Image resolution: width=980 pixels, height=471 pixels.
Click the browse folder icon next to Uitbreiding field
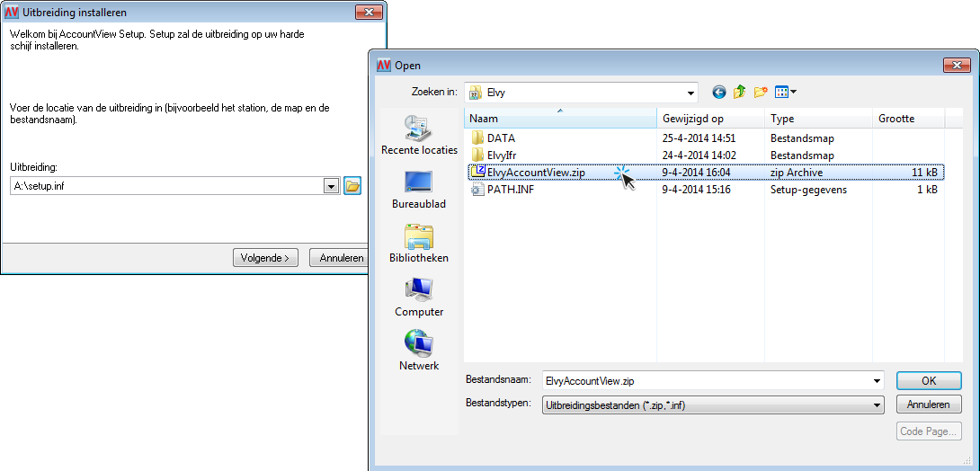(x=352, y=186)
